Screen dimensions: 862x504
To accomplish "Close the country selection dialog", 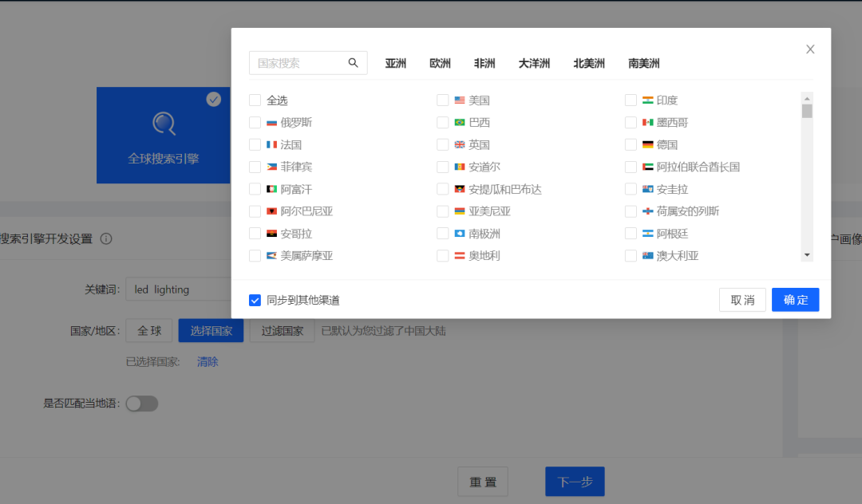I will (x=810, y=49).
